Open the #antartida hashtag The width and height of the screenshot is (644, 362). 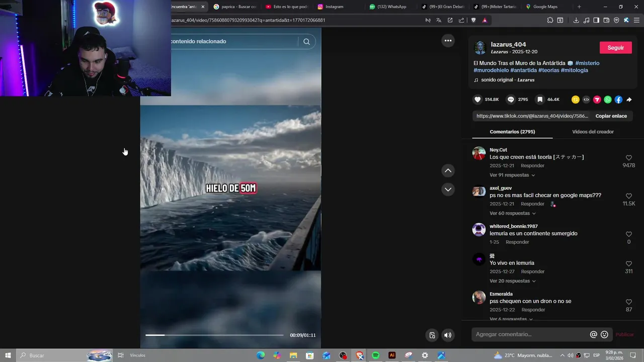click(523, 70)
